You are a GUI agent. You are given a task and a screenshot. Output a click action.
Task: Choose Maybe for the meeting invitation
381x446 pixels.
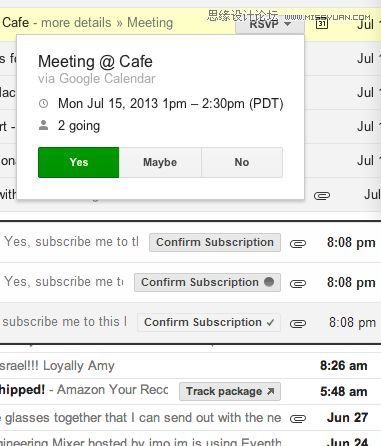click(160, 162)
